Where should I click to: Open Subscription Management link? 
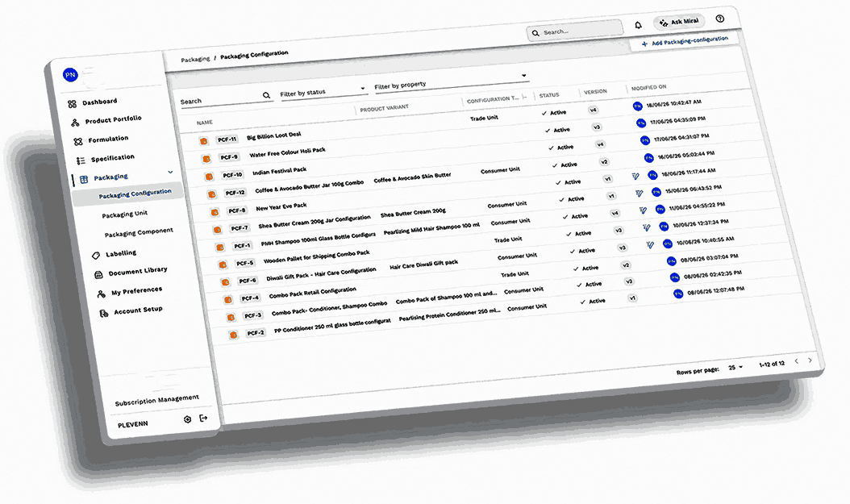pyautogui.click(x=157, y=400)
